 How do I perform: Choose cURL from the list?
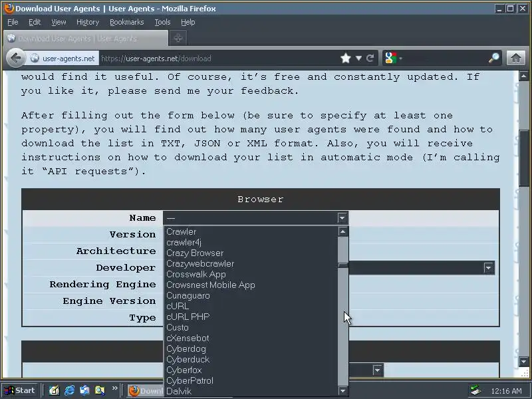(x=251, y=306)
